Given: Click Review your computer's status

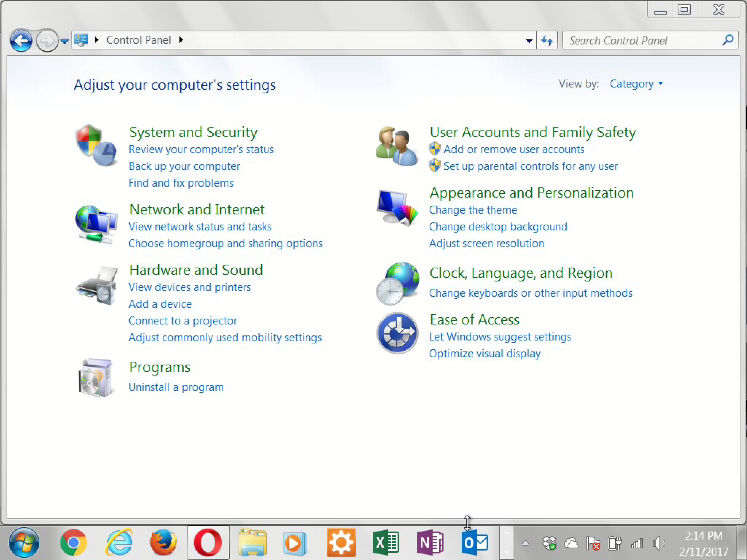Looking at the screenshot, I should [201, 149].
